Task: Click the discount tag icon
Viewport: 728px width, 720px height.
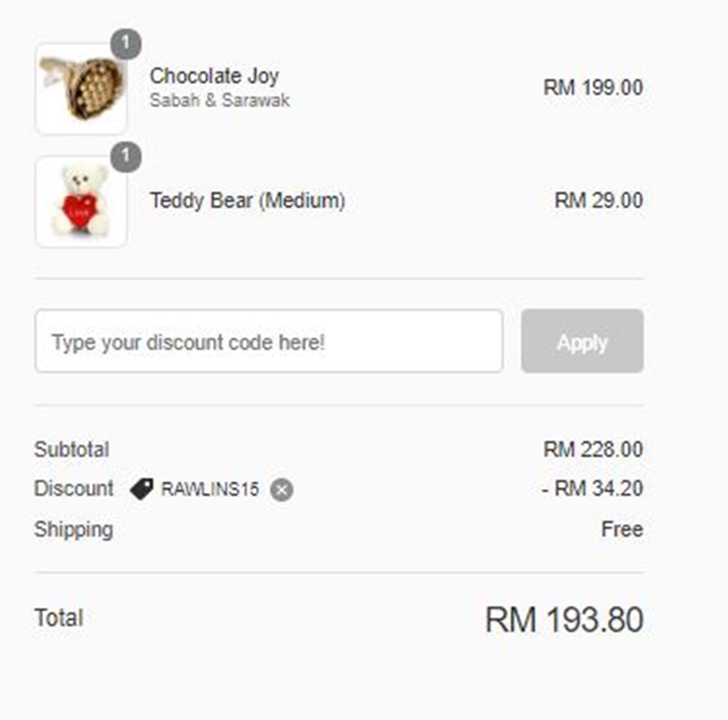Action: [x=142, y=489]
